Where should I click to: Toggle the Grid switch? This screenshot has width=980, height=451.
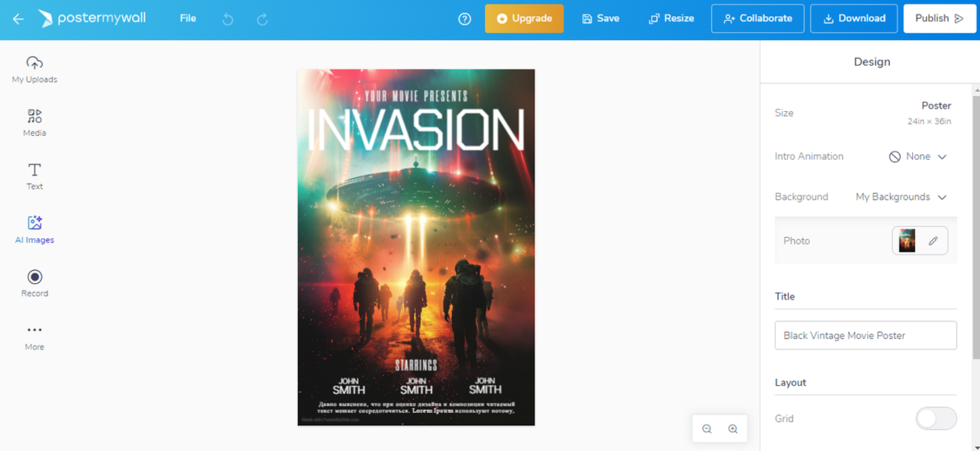tap(936, 418)
